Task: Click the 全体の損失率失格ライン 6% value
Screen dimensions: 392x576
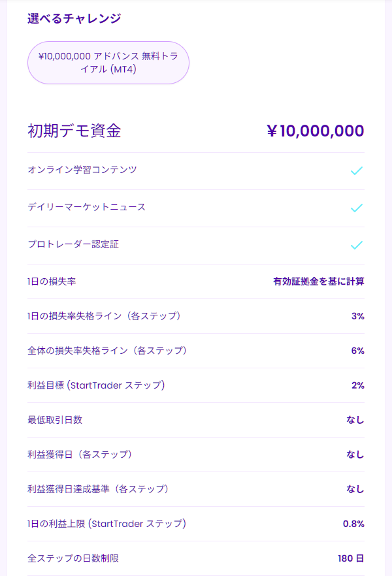Action: (x=357, y=351)
